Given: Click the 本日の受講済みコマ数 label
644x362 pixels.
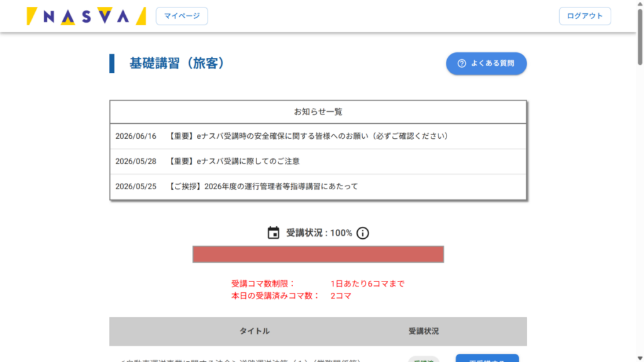Looking at the screenshot, I should coord(275,296).
